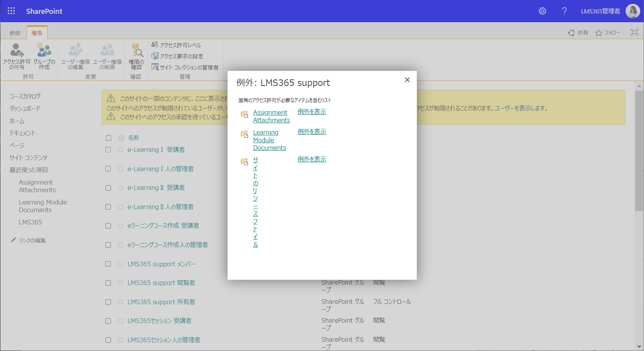Click the ユーザーを表示します link in warning banner
Viewport: 644px width, 351px height.
[521, 109]
